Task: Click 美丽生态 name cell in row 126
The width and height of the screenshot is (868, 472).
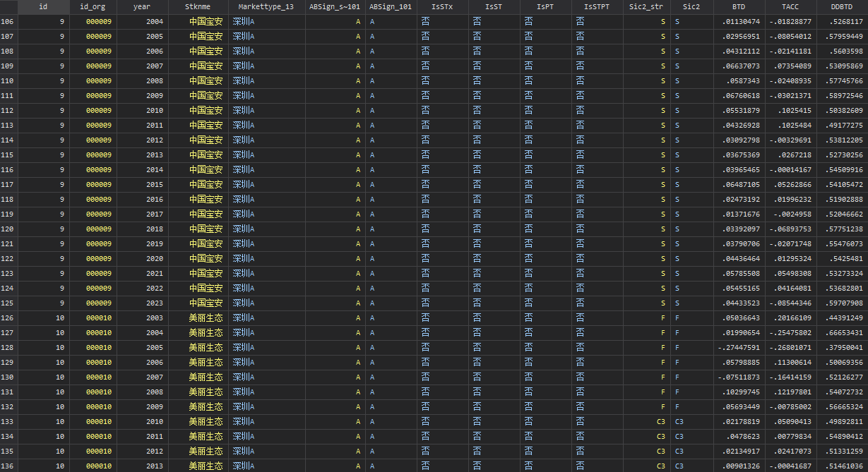Action: tap(206, 318)
